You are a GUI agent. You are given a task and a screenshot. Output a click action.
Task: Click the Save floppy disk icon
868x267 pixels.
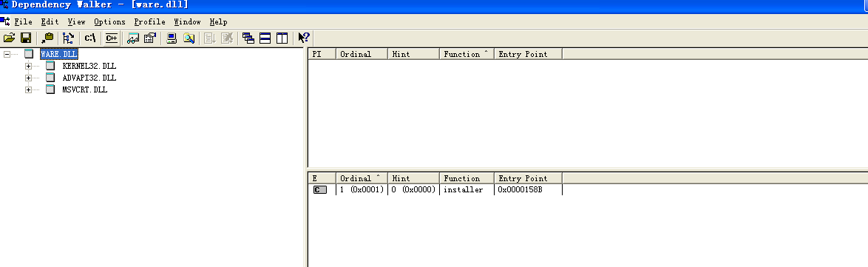(x=25, y=38)
